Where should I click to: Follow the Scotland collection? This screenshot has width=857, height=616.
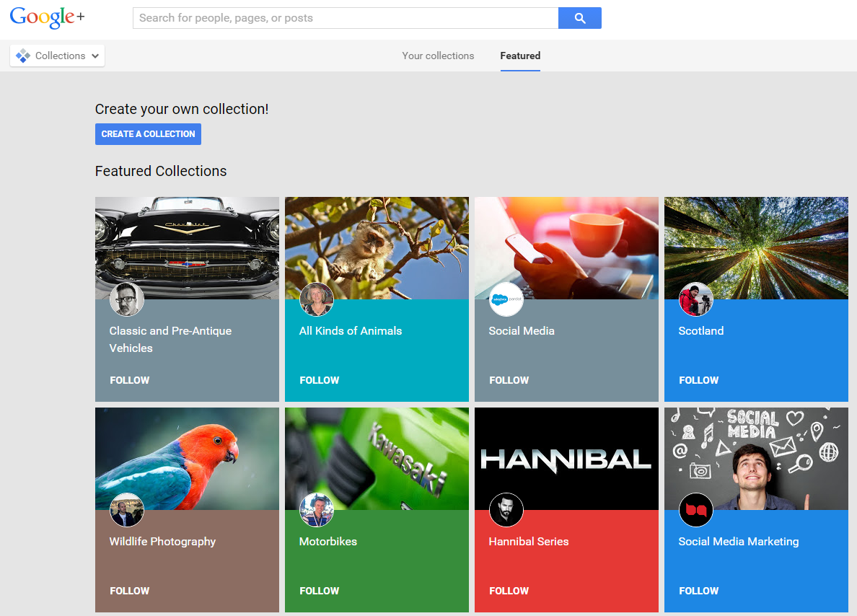pos(698,380)
